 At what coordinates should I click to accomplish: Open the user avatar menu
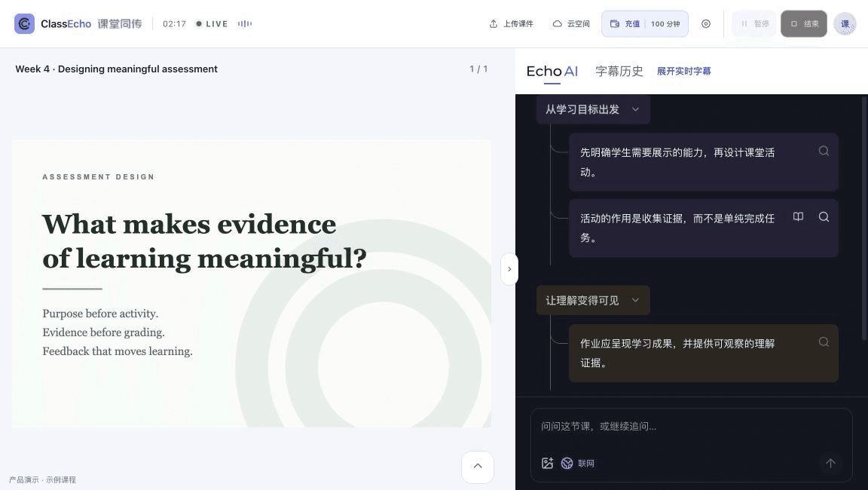point(845,24)
